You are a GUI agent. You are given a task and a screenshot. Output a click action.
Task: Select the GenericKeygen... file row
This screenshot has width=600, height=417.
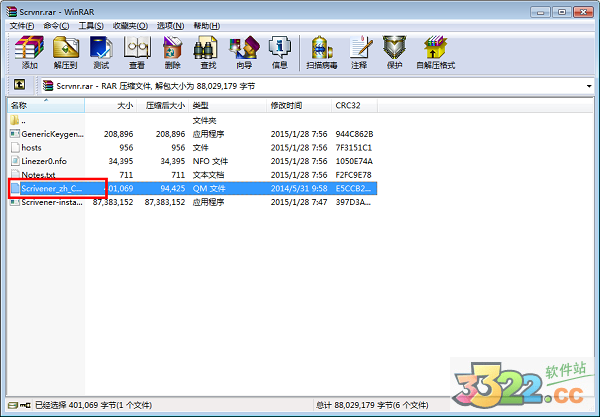click(192, 134)
